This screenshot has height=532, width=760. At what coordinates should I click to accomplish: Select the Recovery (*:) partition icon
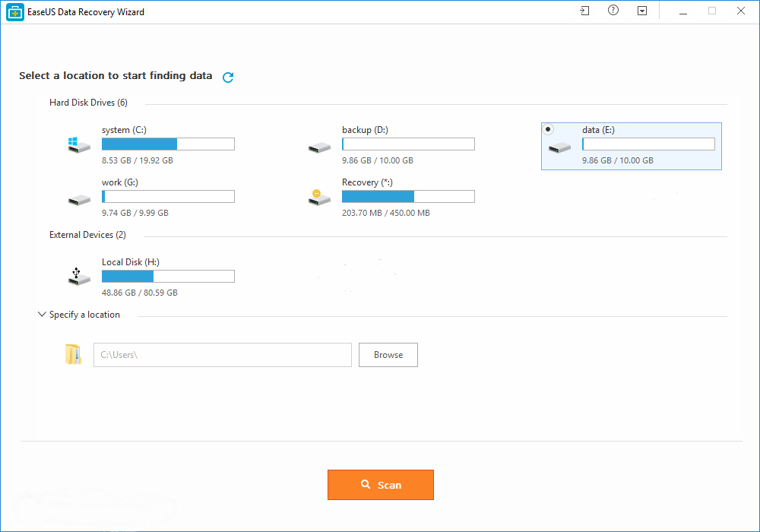(319, 197)
